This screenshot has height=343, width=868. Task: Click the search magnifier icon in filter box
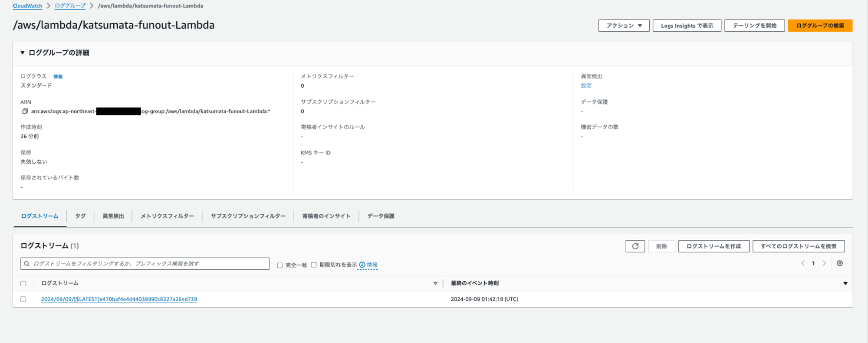click(x=27, y=264)
